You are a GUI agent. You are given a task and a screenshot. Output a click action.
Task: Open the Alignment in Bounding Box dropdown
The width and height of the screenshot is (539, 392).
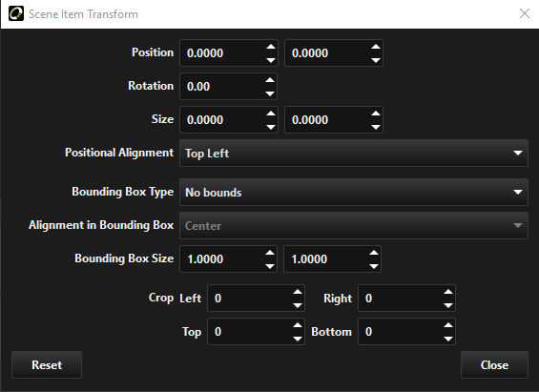point(354,225)
